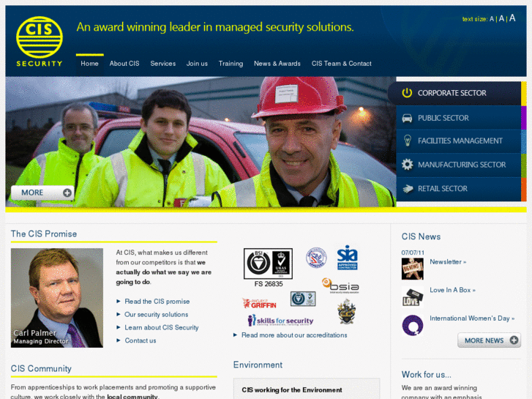Go to the Home tab
Viewport: 532px width, 399px height.
pos(89,64)
